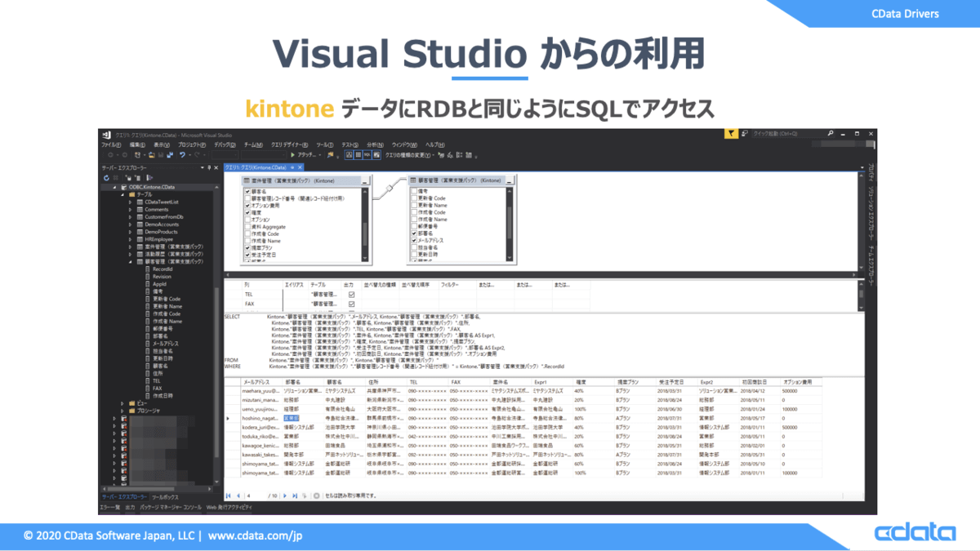The image size is (980, 551).
Task: Show the Criteria grid pane icon
Action: click(358, 155)
